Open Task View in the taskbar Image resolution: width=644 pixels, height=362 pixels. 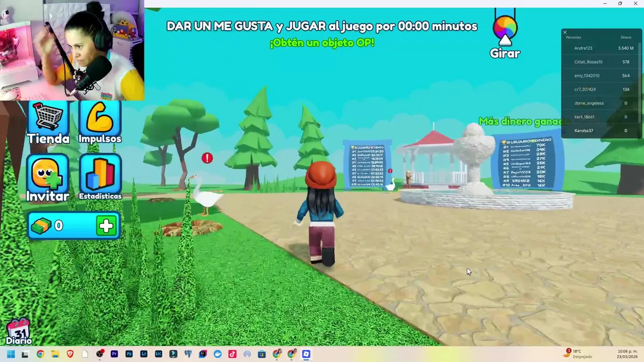(25, 354)
